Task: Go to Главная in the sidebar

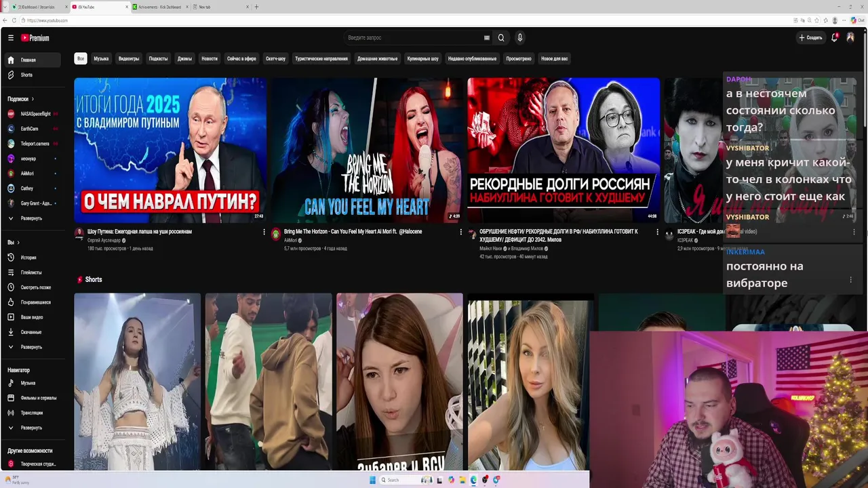Action: (x=32, y=60)
